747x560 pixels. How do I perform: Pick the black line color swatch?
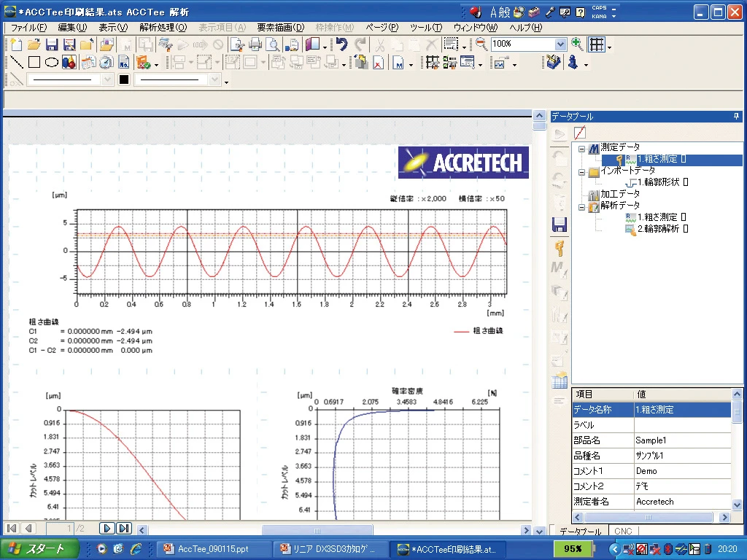coord(124,79)
